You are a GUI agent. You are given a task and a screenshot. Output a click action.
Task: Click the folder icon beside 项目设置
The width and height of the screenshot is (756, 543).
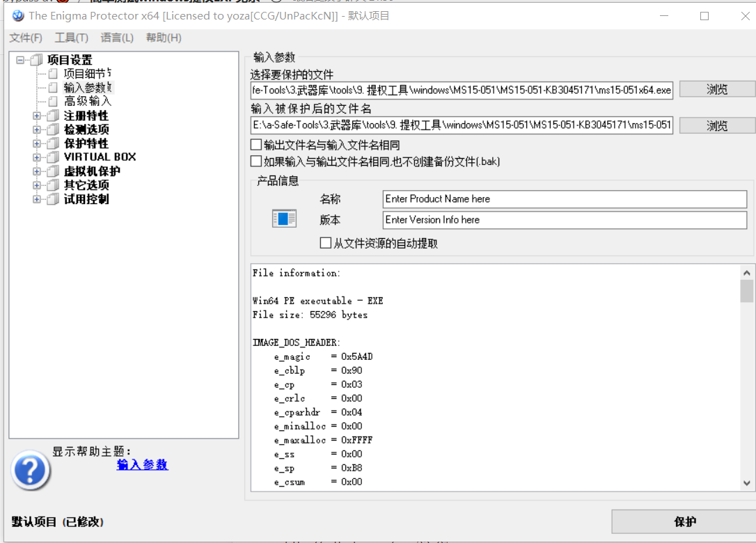coord(37,60)
